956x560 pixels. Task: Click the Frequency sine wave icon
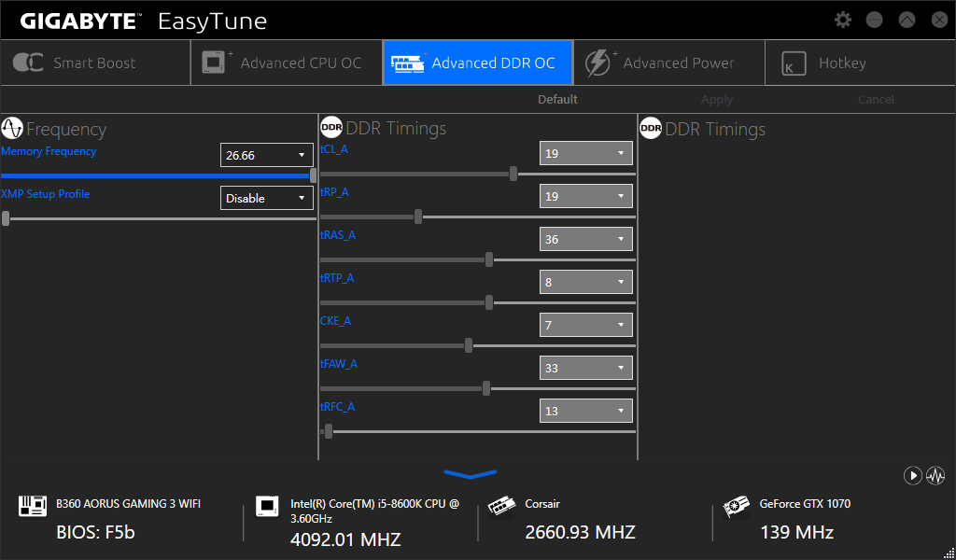click(x=12, y=129)
